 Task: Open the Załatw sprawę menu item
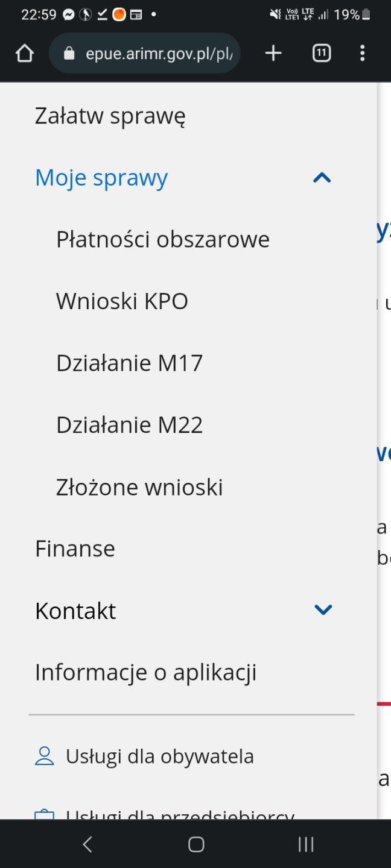point(110,116)
